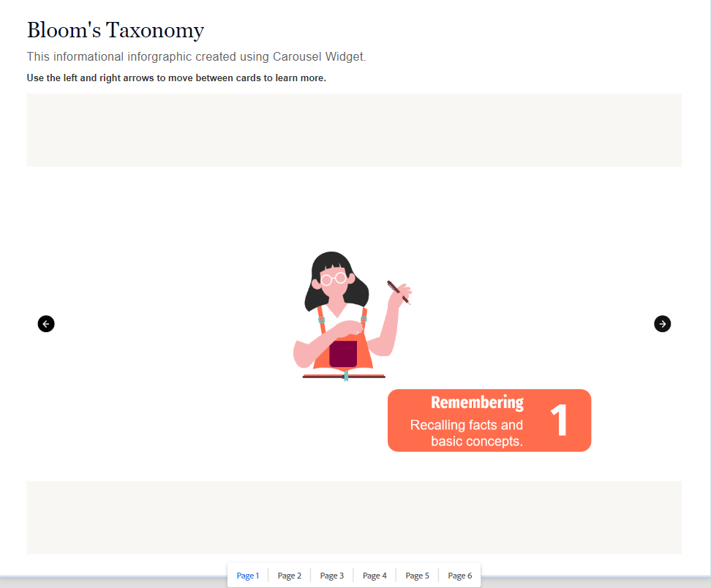This screenshot has height=588, width=711.
Task: Click the Bloom's Taxonomy heading
Action: 116,31
